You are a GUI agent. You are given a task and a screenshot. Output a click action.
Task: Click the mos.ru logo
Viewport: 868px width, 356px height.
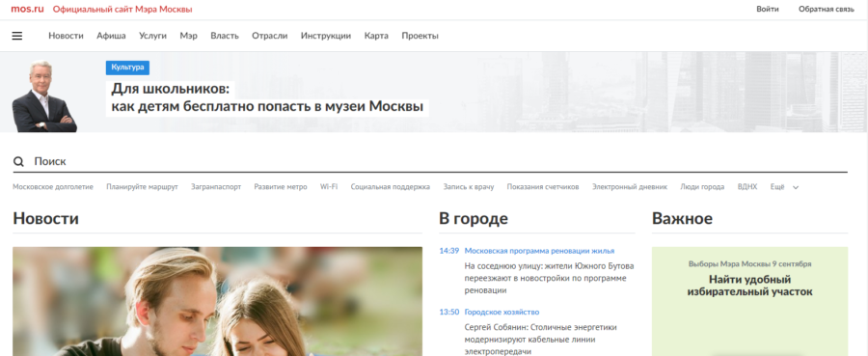pyautogui.click(x=27, y=9)
